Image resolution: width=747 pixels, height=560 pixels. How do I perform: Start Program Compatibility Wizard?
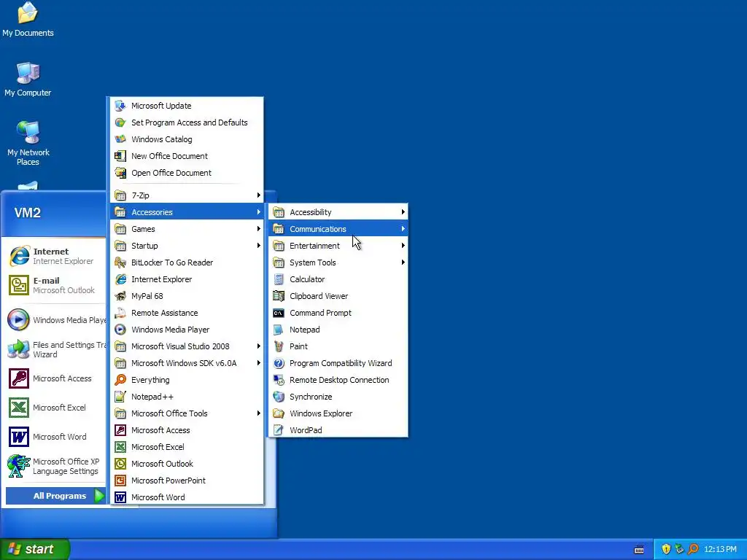point(338,363)
